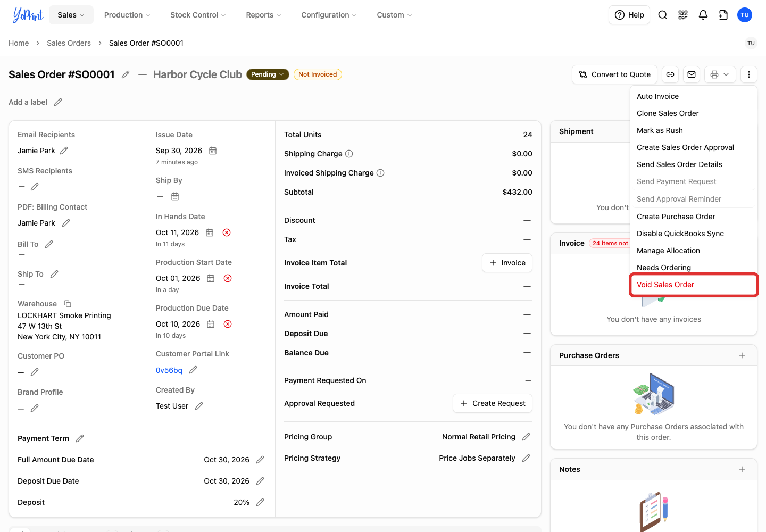Open the TU user avatar
The height and width of the screenshot is (532, 766).
(745, 15)
